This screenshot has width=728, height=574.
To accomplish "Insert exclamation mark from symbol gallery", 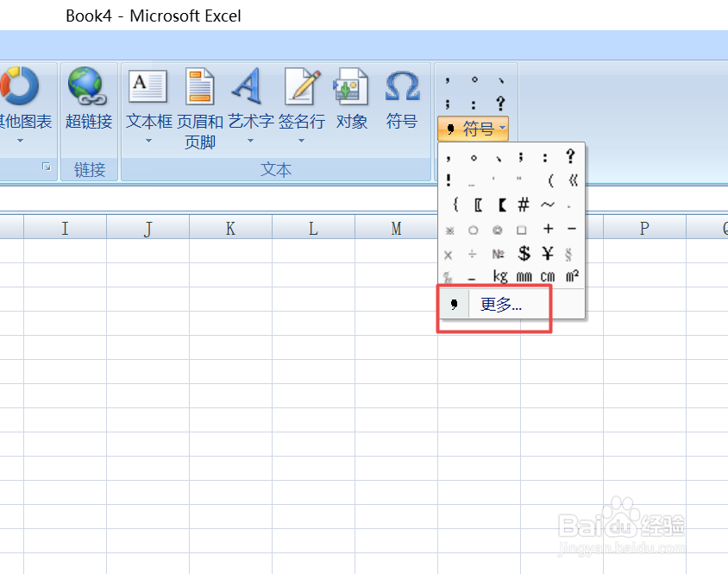I will [x=448, y=180].
